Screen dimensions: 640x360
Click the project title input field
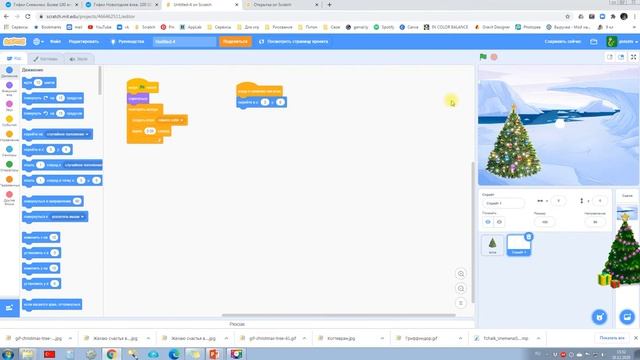(x=184, y=42)
